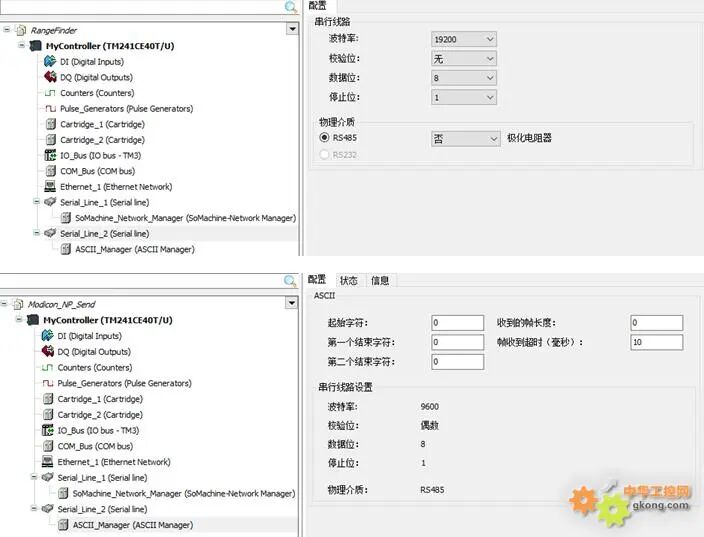Click the 第一个结束字符 input field

click(458, 342)
